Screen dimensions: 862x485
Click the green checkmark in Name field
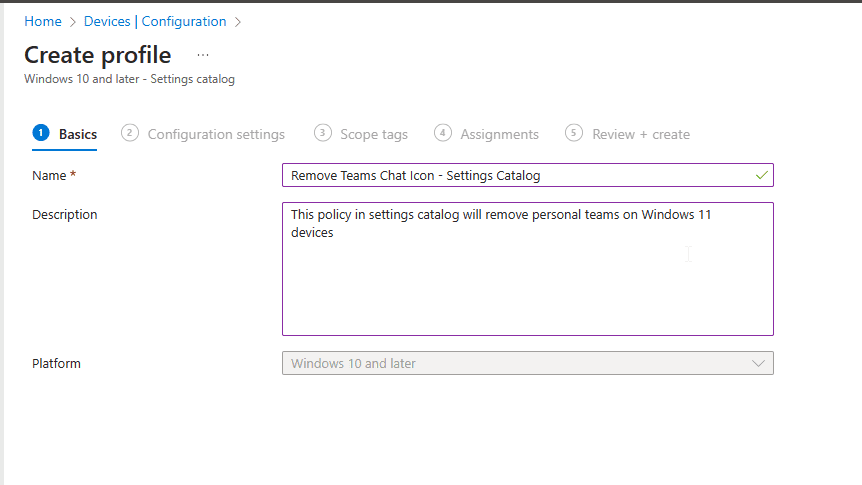click(x=762, y=175)
